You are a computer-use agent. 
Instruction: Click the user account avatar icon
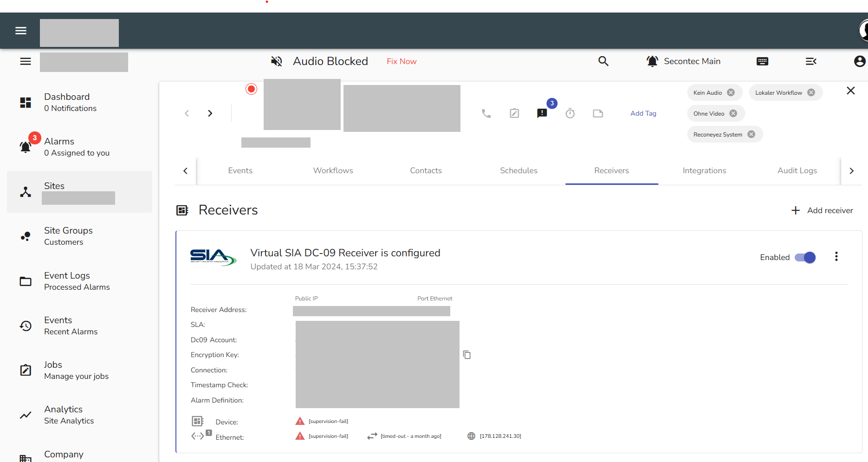coord(860,61)
